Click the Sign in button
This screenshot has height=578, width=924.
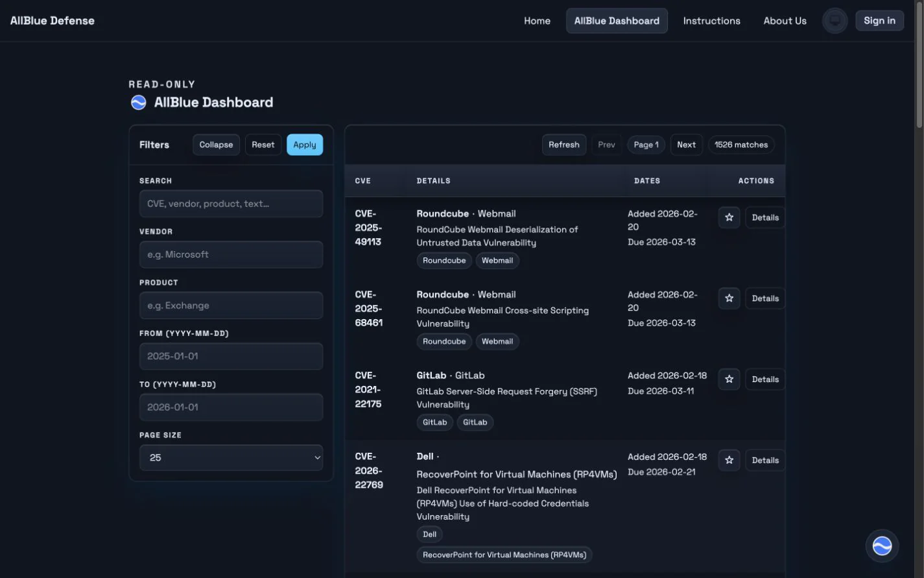coord(879,21)
